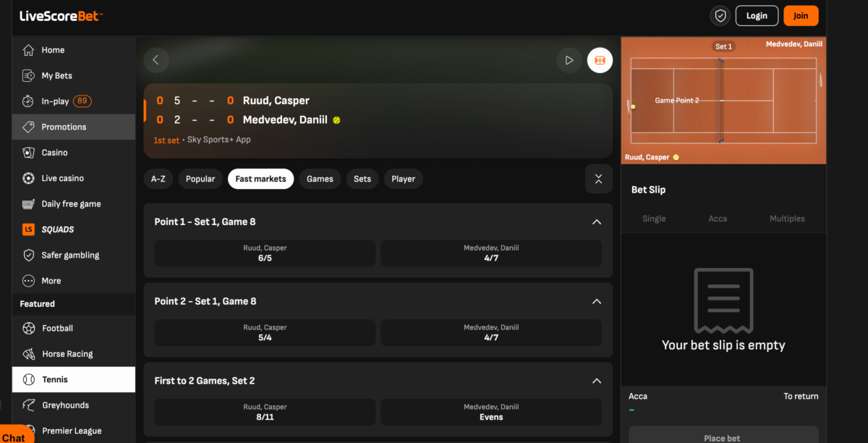Screen dimensions: 868x443
Task: Open Home in the sidebar
Action: [x=74, y=50]
